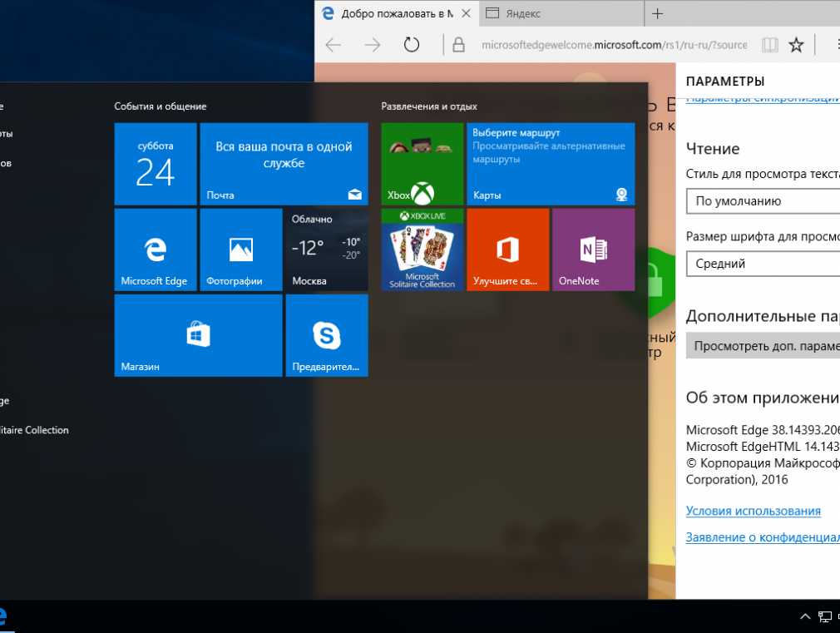Open the Москва weather tile
Viewport: 840px width, 633px height.
click(x=327, y=250)
